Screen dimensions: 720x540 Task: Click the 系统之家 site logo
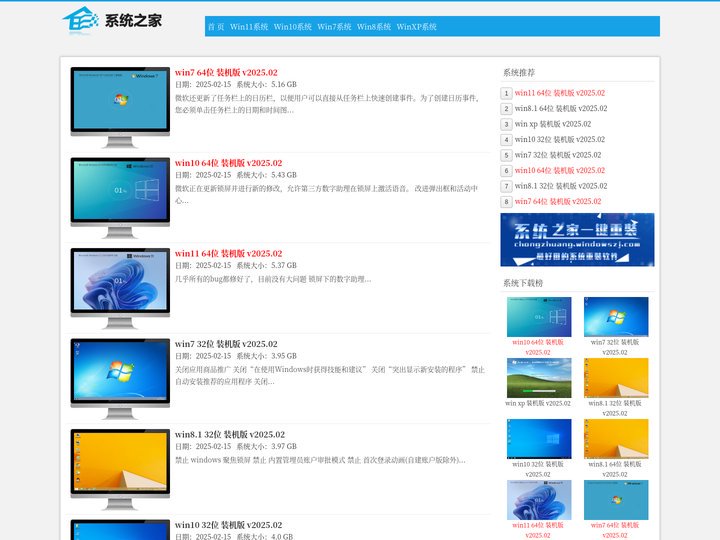112,21
